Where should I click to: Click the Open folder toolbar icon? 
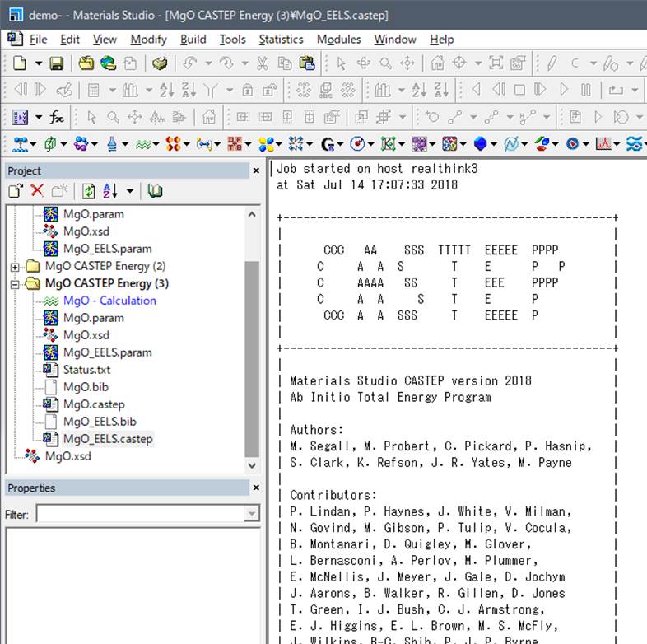click(x=86, y=63)
